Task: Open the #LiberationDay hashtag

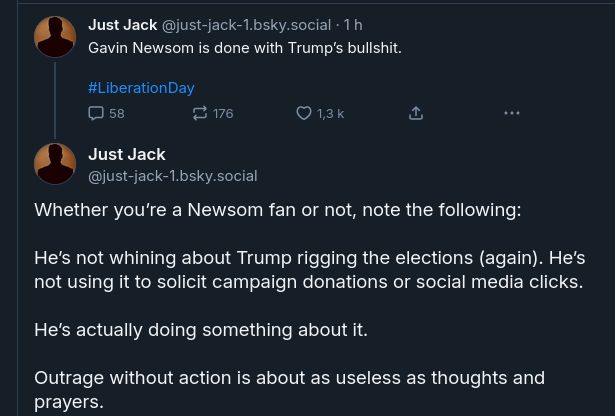Action: [x=141, y=88]
